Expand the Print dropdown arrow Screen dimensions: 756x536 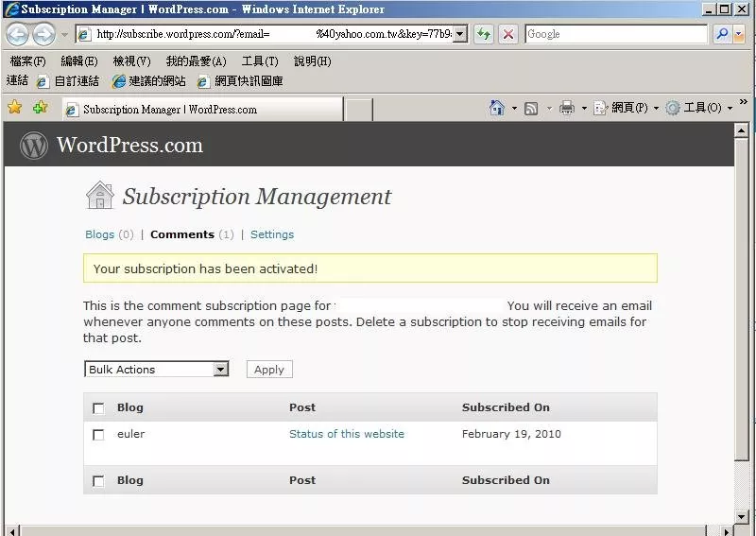[x=584, y=108]
